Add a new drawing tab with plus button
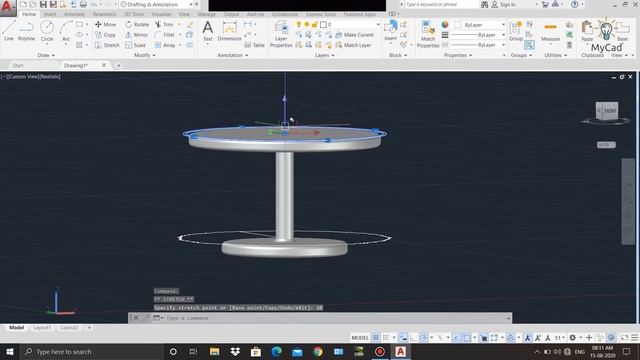Image resolution: width=640 pixels, height=360 pixels. pos(118,65)
